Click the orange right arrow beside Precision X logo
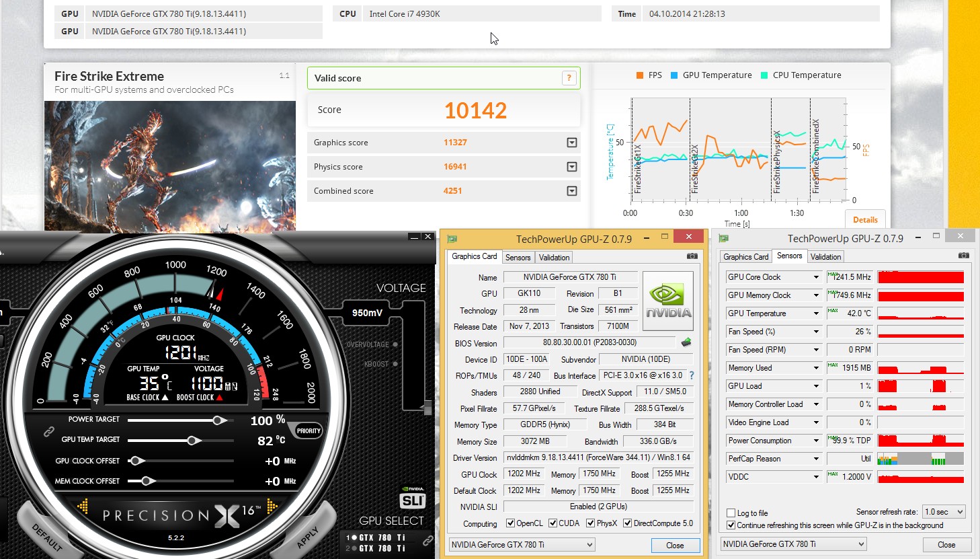The width and height of the screenshot is (980, 559). (272, 506)
